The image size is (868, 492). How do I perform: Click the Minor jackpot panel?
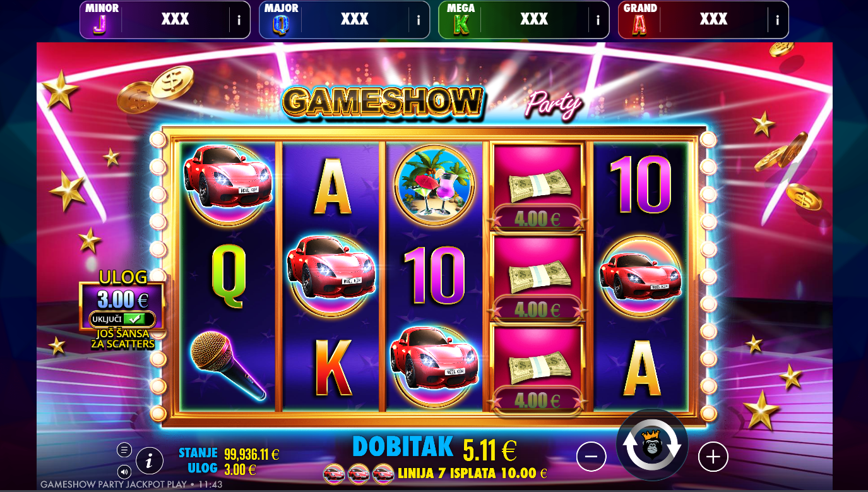click(x=165, y=20)
